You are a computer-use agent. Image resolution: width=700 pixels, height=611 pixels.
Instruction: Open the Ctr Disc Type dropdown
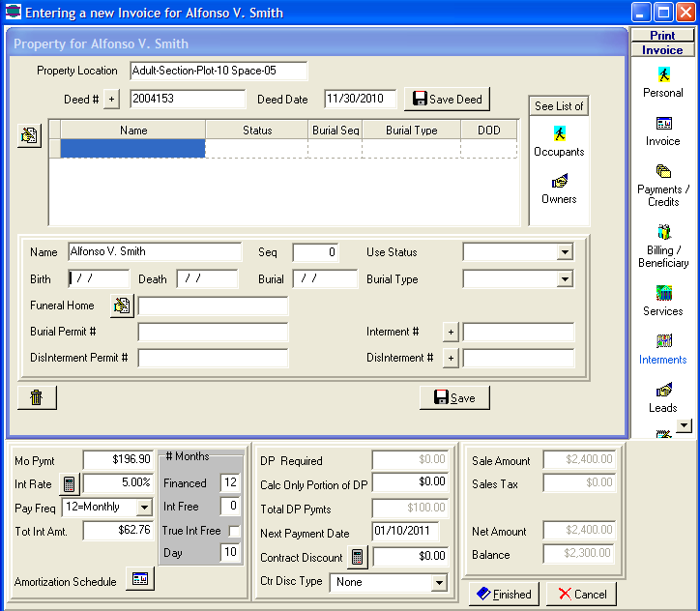438,583
